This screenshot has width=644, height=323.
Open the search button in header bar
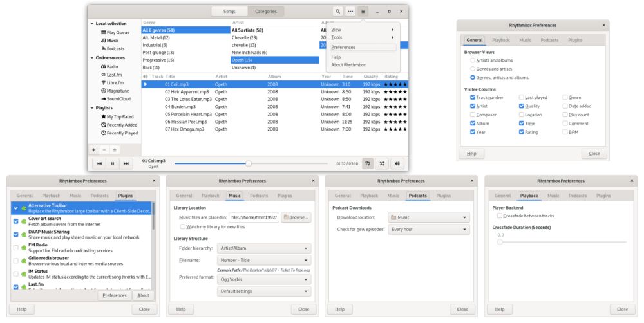coord(337,12)
